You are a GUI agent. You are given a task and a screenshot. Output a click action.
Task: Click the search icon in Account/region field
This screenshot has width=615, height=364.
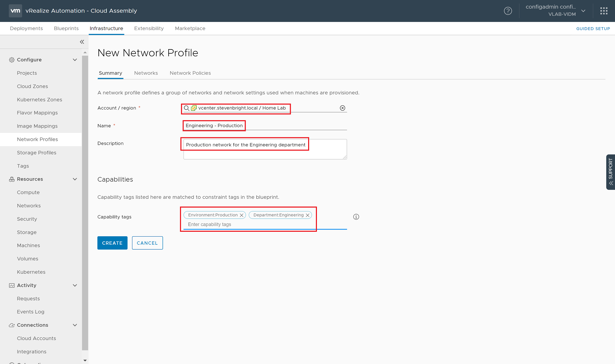187,108
